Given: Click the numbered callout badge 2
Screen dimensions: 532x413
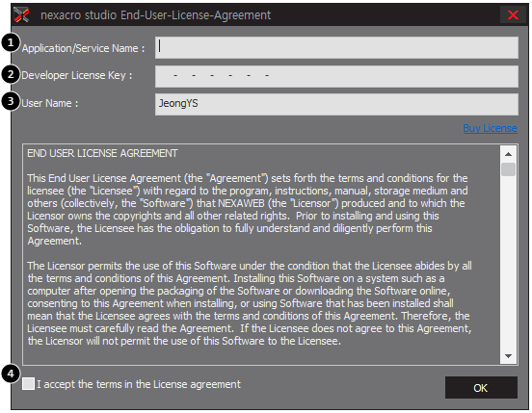Looking at the screenshot, I should point(11,74).
